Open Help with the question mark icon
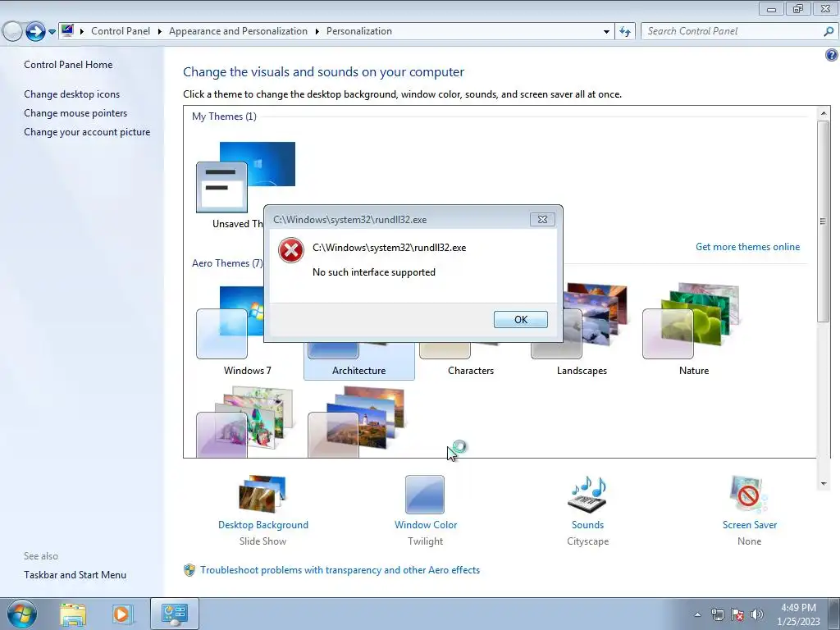This screenshot has height=630, width=840. point(831,55)
